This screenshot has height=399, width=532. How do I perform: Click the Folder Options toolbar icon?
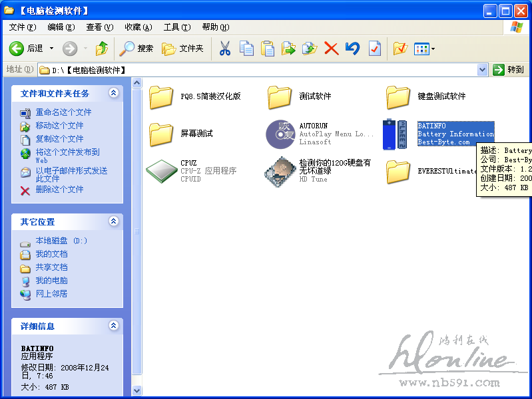pyautogui.click(x=400, y=49)
